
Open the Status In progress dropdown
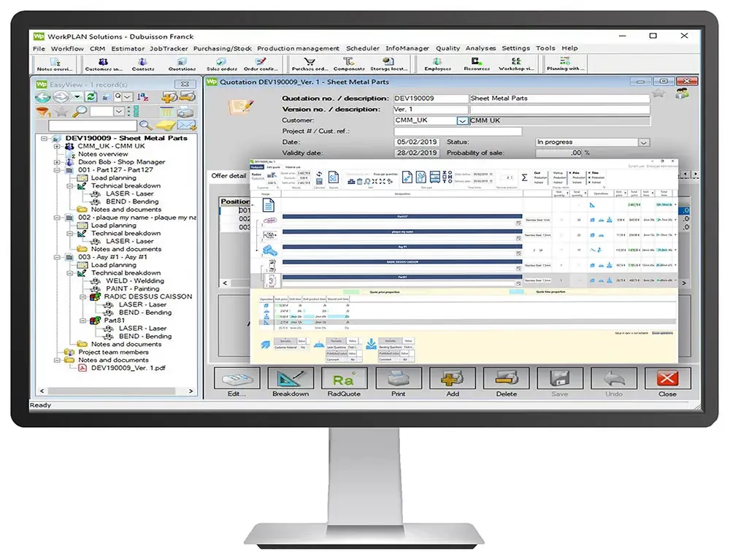(643, 142)
